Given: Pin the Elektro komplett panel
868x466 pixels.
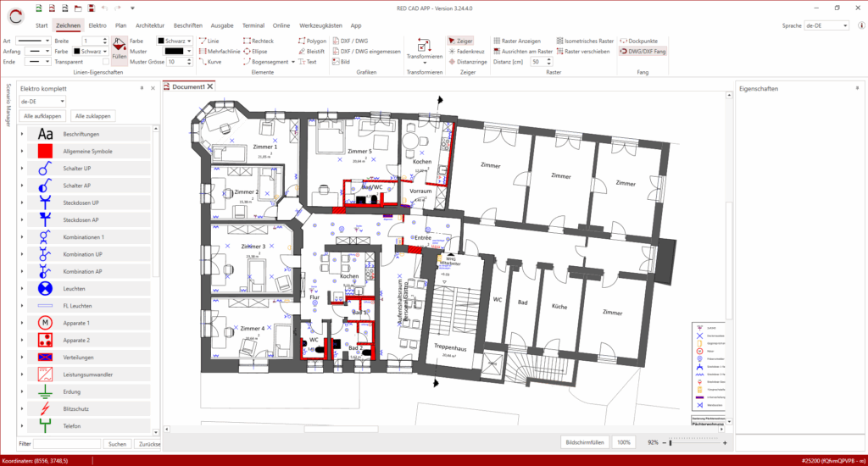Looking at the screenshot, I should [x=142, y=88].
